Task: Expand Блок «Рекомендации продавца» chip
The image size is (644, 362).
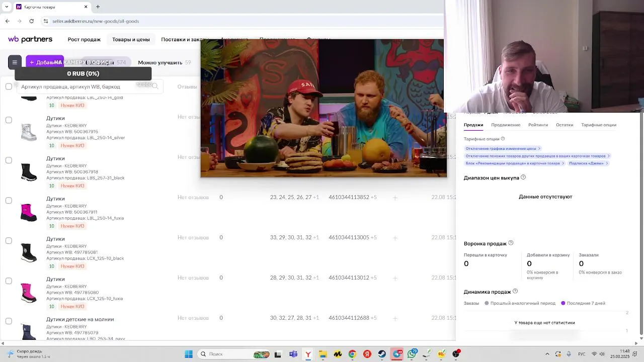Action: (514, 163)
